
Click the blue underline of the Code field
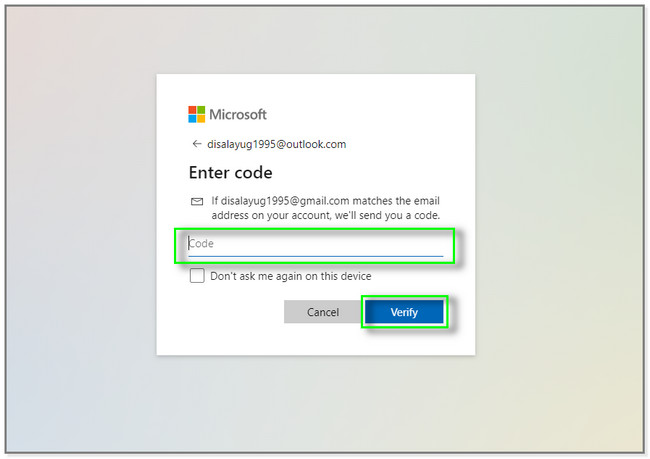click(315, 256)
